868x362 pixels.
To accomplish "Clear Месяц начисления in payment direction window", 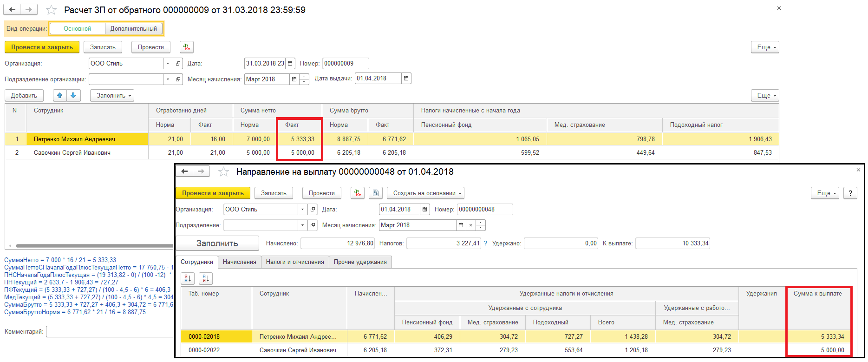I will [470, 225].
